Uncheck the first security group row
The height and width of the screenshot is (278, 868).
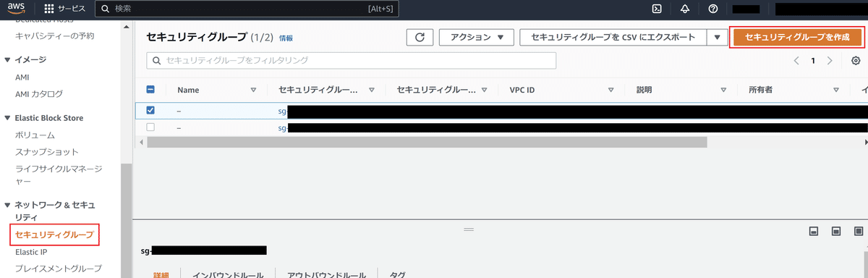tap(150, 111)
